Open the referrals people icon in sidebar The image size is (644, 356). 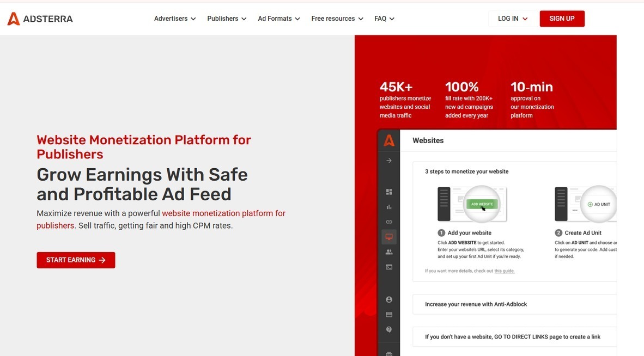389,252
